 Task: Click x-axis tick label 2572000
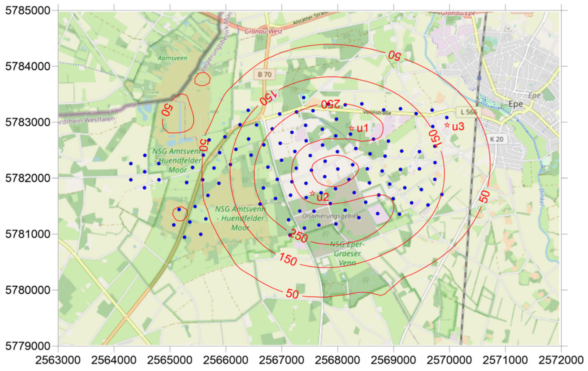point(561,360)
